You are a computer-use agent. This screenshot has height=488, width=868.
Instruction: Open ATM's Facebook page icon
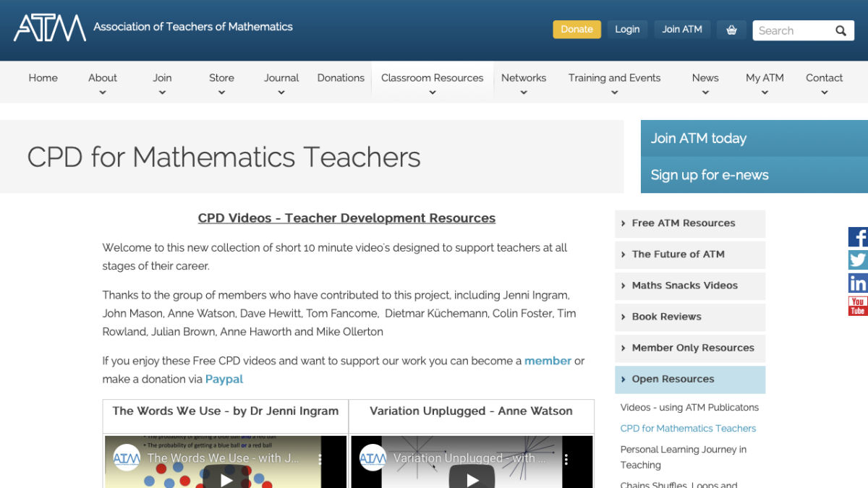tap(858, 236)
